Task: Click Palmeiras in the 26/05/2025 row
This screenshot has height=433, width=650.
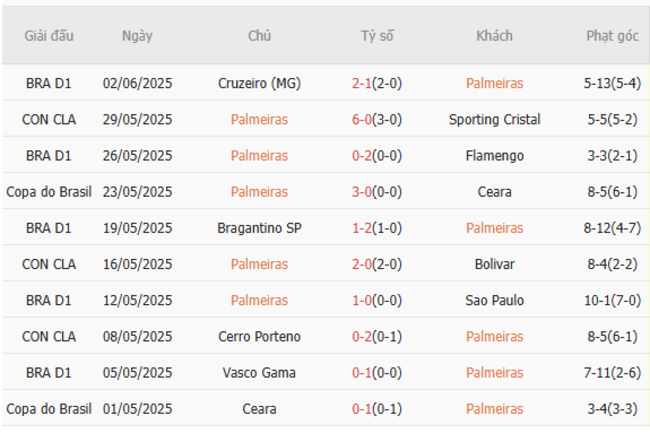Action: tap(259, 156)
